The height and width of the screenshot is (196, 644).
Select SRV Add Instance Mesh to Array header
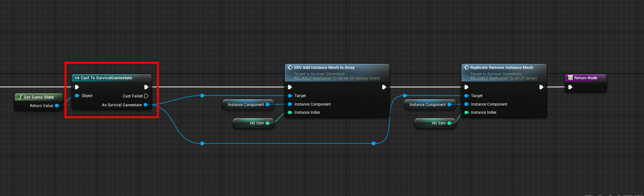point(337,73)
